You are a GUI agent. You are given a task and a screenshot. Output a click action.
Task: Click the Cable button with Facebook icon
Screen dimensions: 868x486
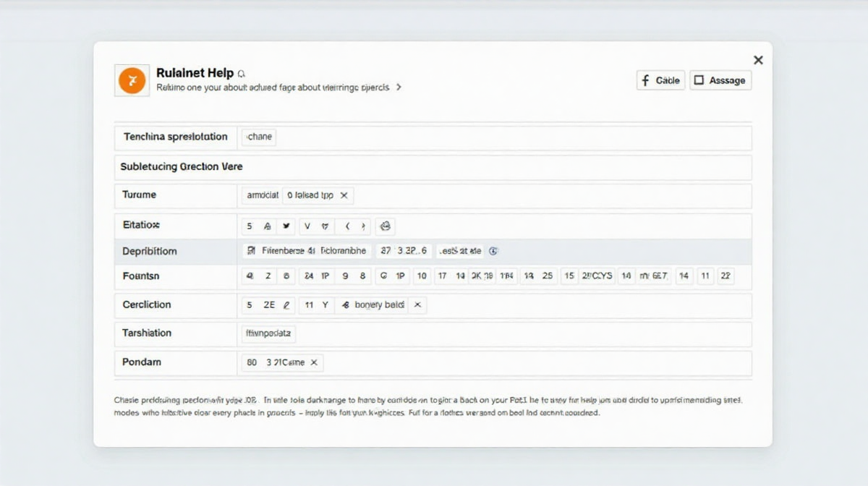(x=660, y=80)
